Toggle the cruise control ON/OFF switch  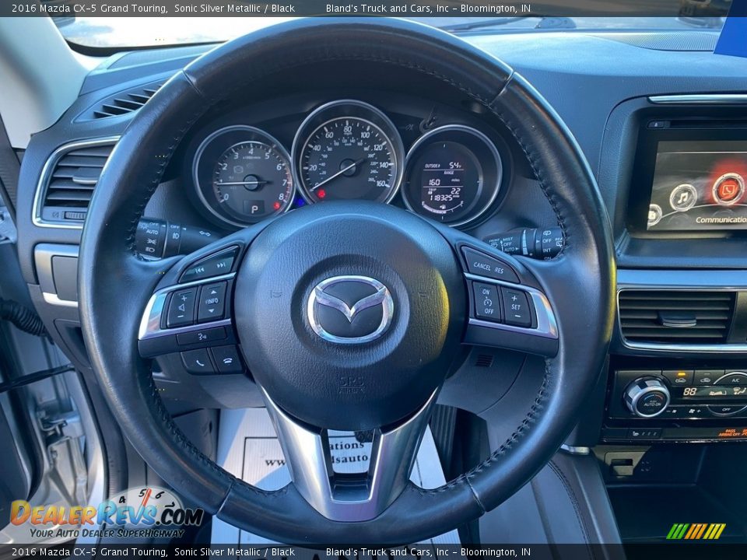tap(486, 302)
